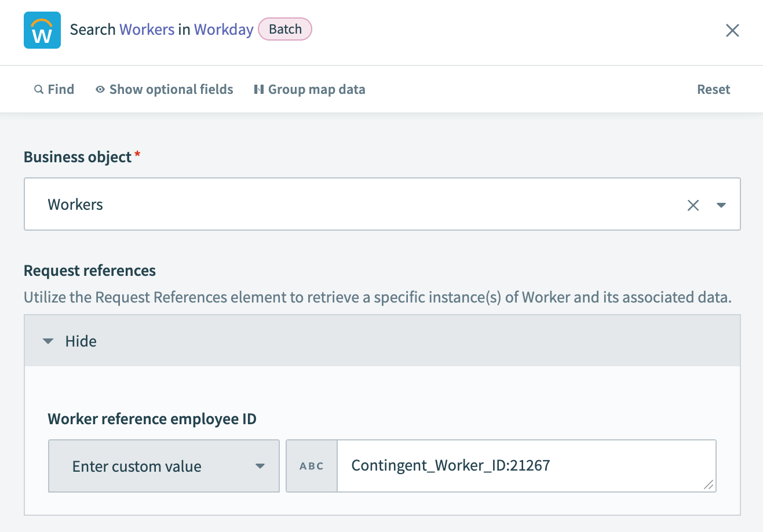Click the Workday connector logo
The height and width of the screenshot is (532, 763).
click(x=42, y=29)
